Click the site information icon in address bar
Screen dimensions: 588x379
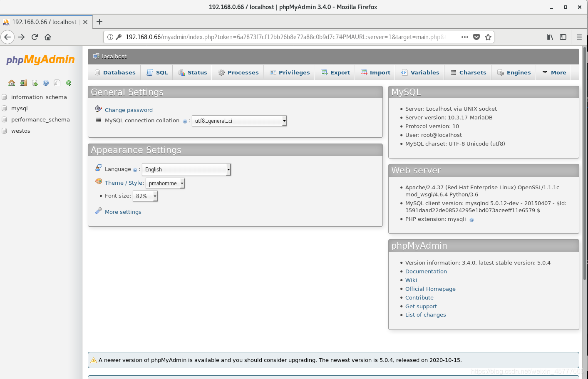[x=110, y=37]
